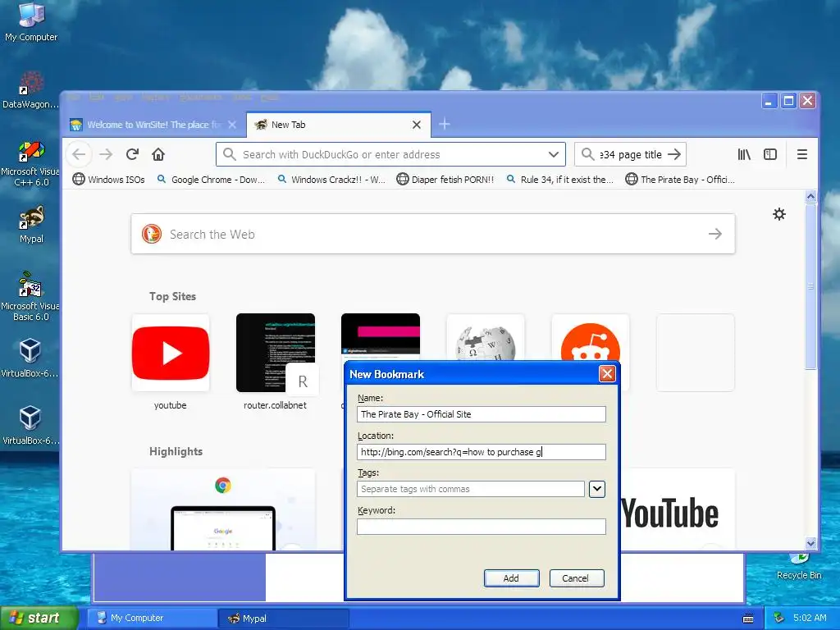
Task: Close the Welcome to WinSite tab
Action: [x=232, y=125]
